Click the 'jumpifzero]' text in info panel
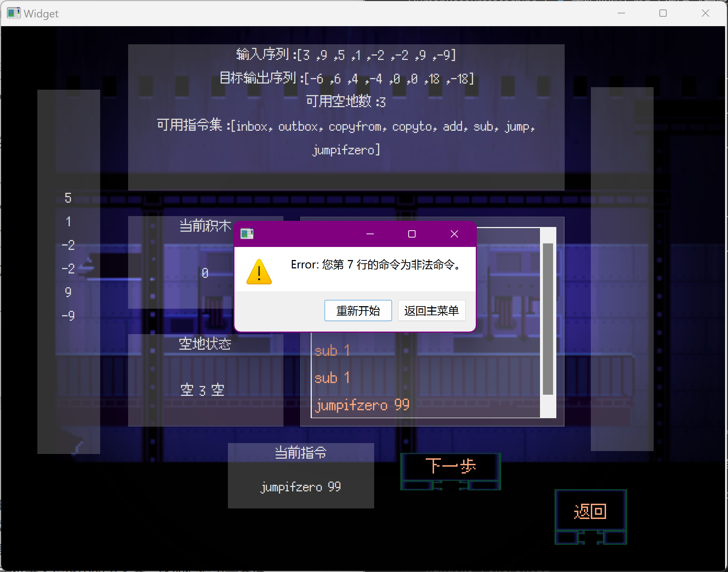This screenshot has height=572, width=728. [x=346, y=150]
